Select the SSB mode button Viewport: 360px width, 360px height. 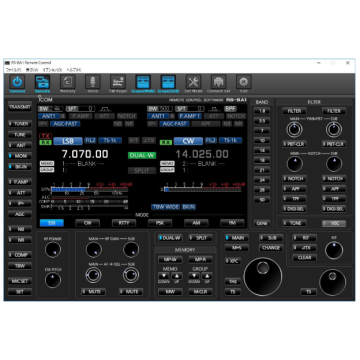pos(52,223)
